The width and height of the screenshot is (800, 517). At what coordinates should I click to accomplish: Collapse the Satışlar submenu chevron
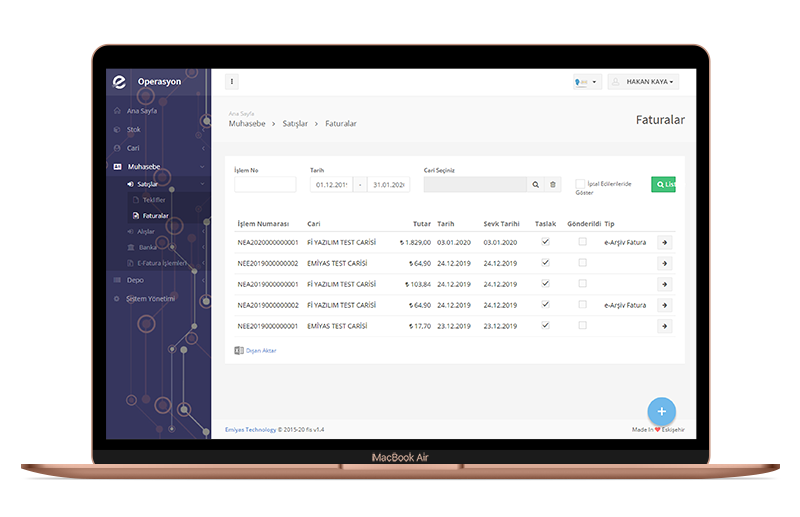point(203,184)
